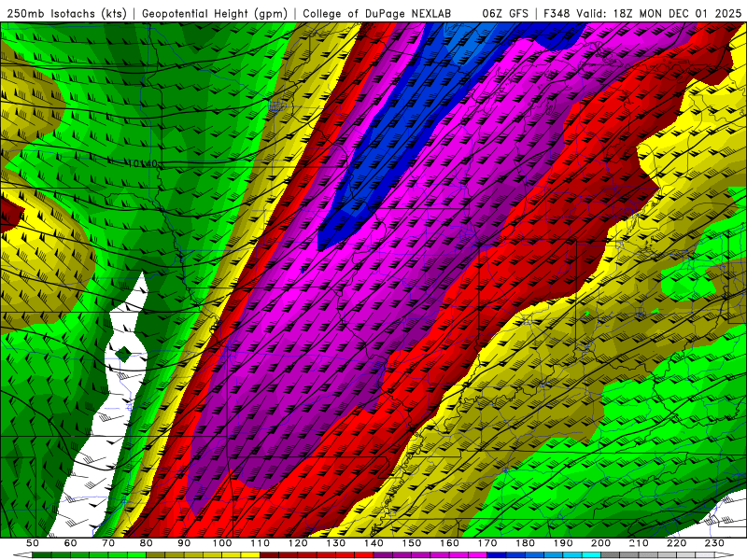
Task: Click the '250mb Isotachs (kts)' title text
Action: point(66,14)
